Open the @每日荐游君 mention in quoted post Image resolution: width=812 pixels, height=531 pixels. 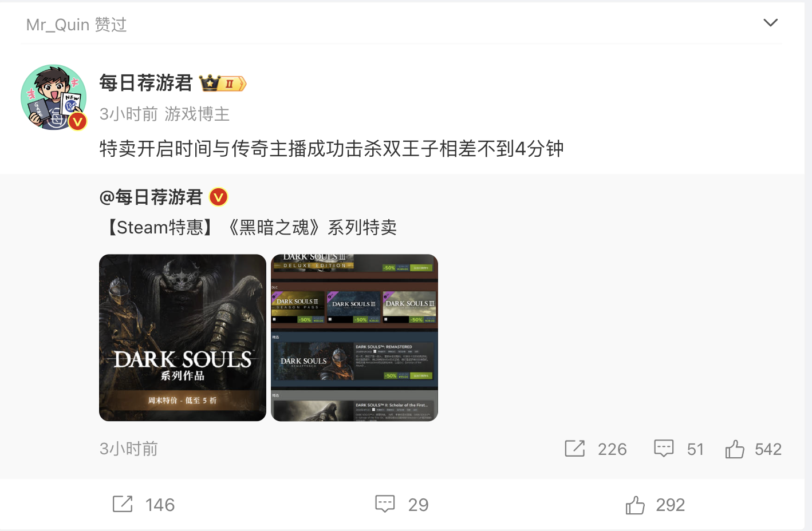pyautogui.click(x=151, y=197)
